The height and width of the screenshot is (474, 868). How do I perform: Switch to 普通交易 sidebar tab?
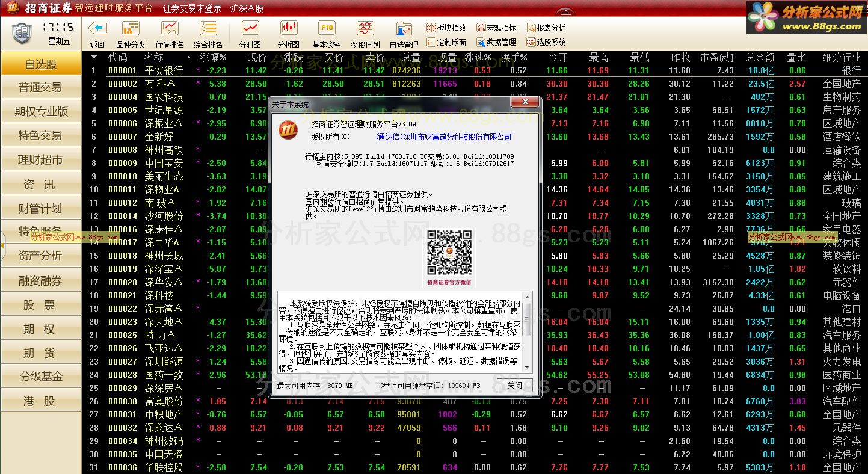pos(41,87)
